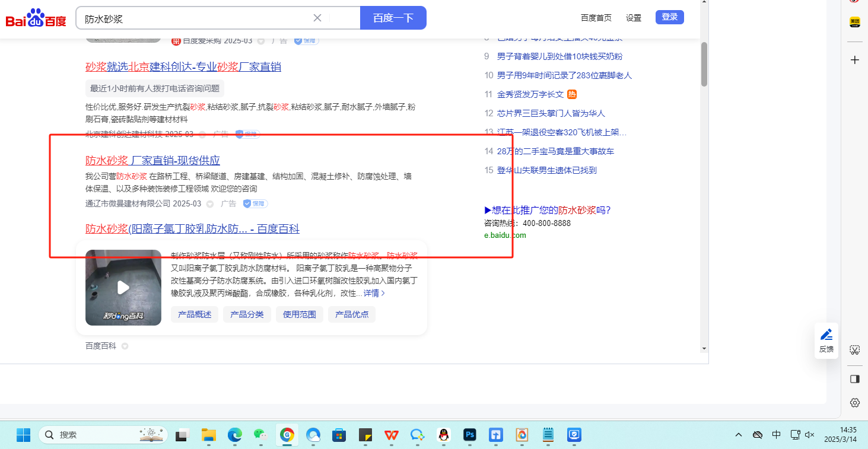Screen dimensions: 868x449
Task: Click the plus icon in the sidebar
Action: pyautogui.click(x=854, y=60)
